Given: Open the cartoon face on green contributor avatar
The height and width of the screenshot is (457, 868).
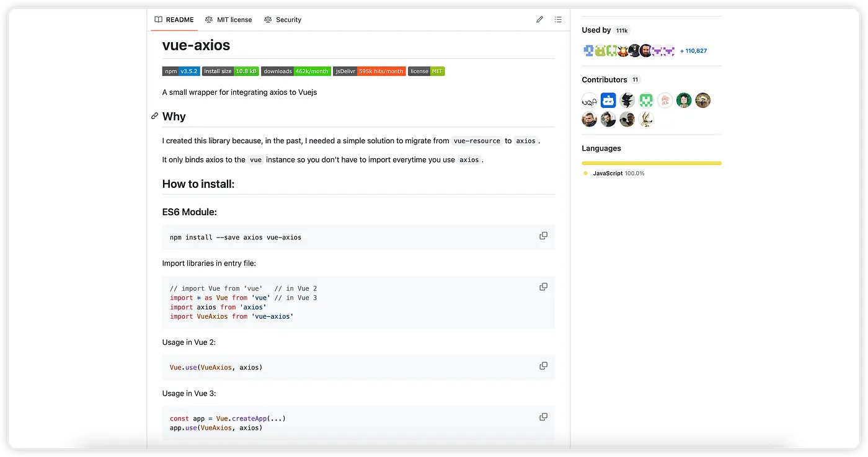Looking at the screenshot, I should click(684, 100).
